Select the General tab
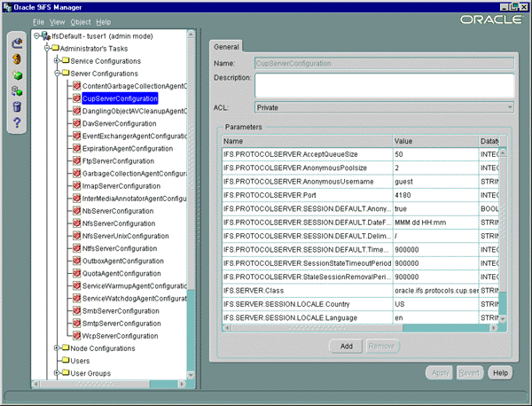The image size is (532, 406). pos(226,47)
